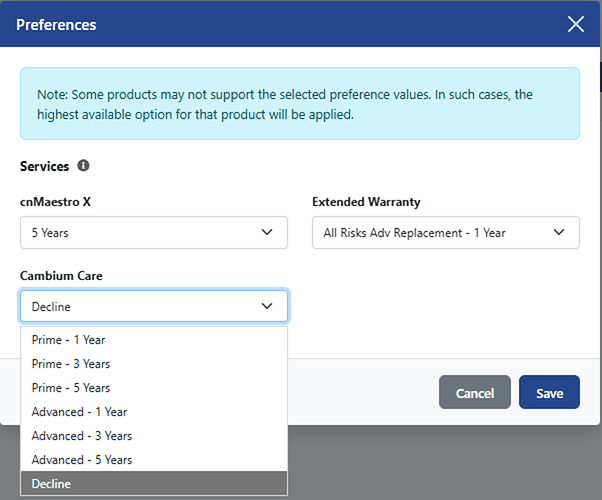The image size is (602, 500).
Task: Click the chevron arrow in Cambium Care field
Action: [267, 306]
